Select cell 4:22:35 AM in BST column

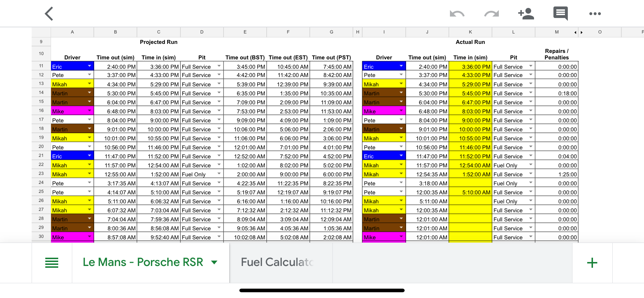(x=245, y=183)
